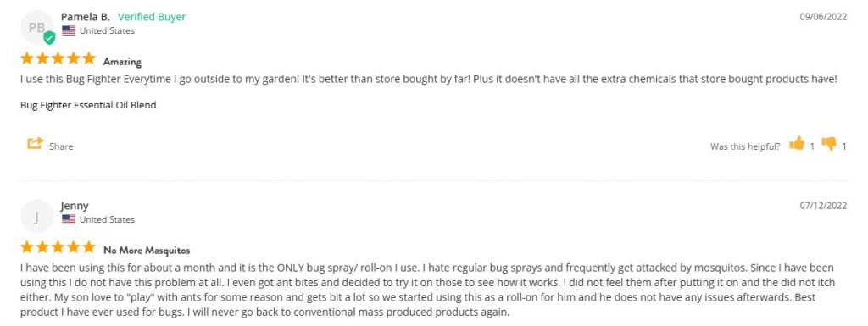Click the 07/12/2022 review date
Screen dimensions: 868x326
click(x=823, y=206)
